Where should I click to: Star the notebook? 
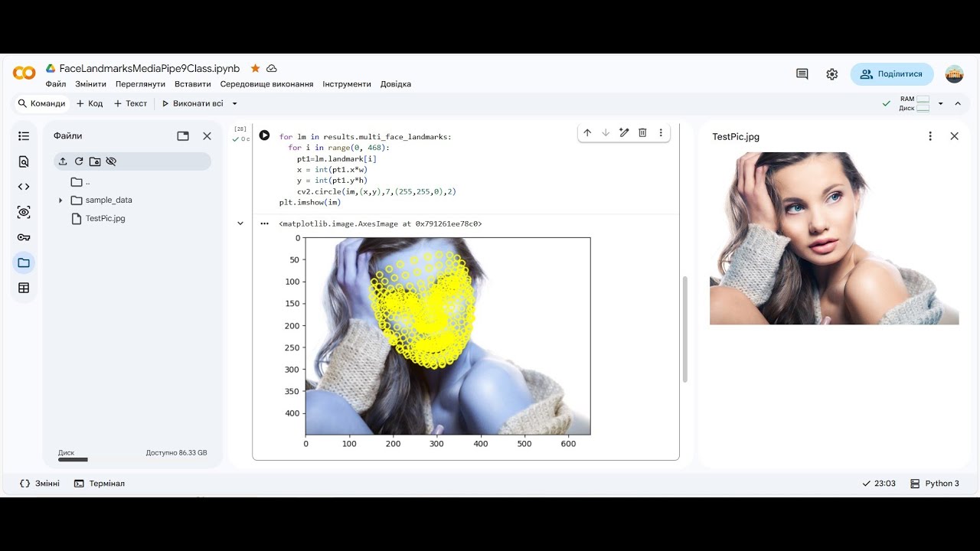pos(255,68)
